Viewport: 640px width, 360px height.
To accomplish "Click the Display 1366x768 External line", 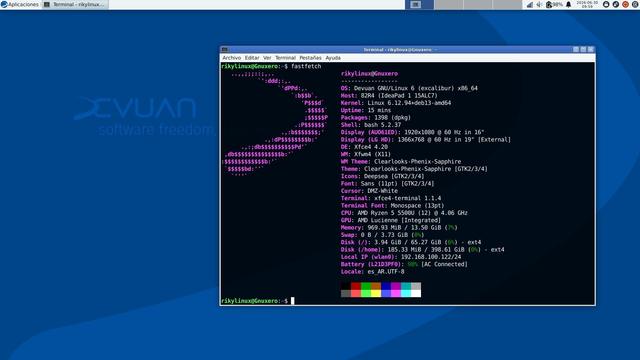I will click(426, 140).
